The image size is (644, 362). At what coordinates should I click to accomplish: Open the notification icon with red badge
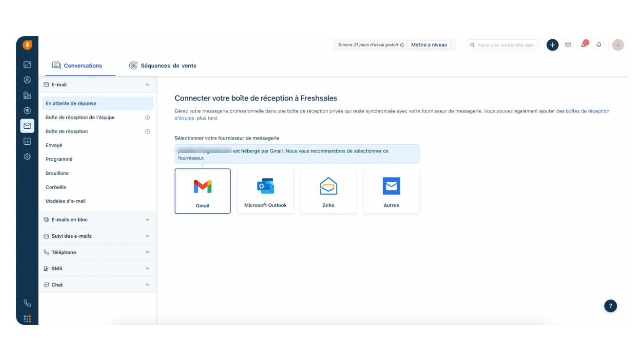pyautogui.click(x=584, y=45)
